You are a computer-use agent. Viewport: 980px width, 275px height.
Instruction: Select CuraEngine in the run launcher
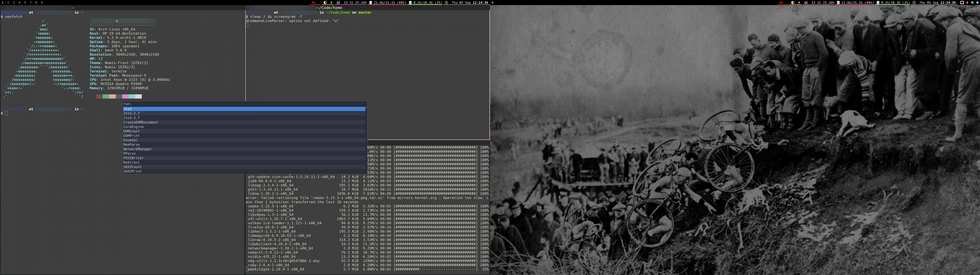(133, 127)
